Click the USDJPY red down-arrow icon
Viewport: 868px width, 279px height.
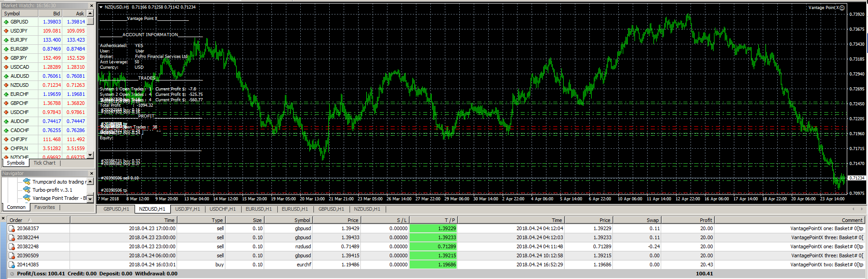click(6, 31)
